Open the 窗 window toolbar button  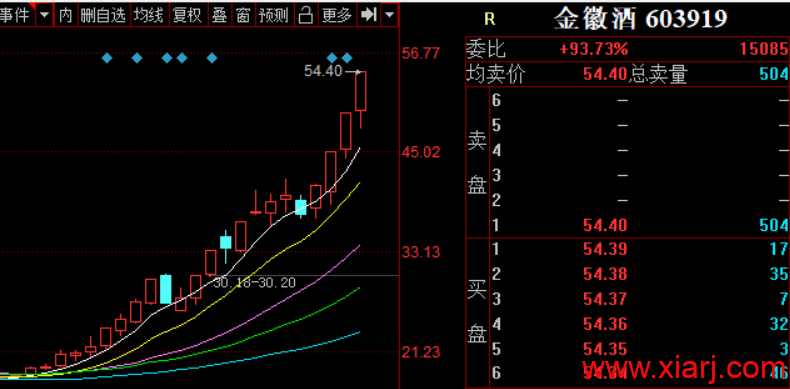[x=243, y=16]
